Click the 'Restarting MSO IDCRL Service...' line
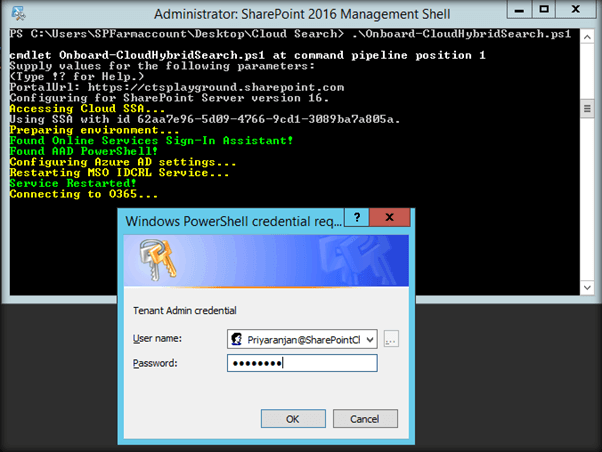This screenshot has height=452, width=602. coord(119,172)
